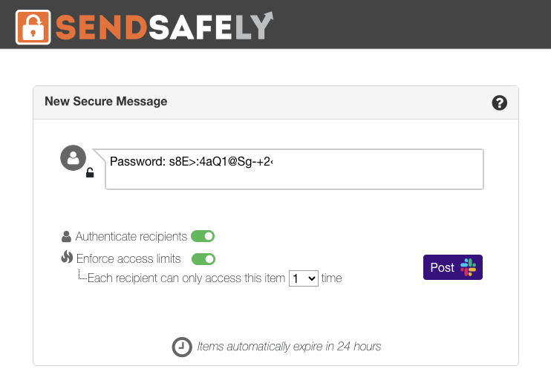Click the SendSafely padlock logo icon

[x=33, y=27]
